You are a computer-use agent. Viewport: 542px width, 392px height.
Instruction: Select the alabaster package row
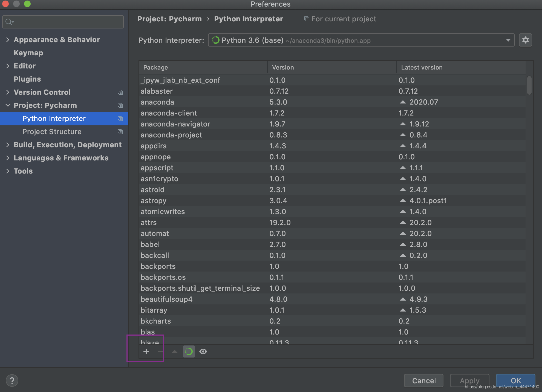coord(332,91)
